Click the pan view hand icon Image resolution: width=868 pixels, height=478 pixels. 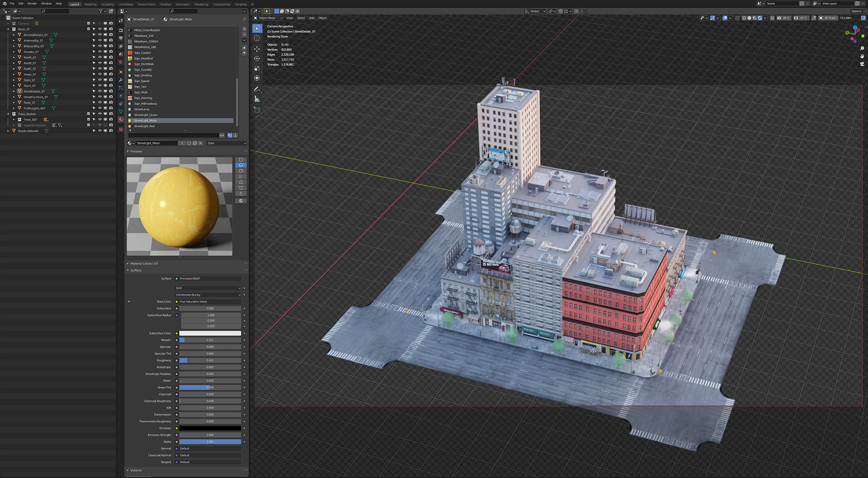[862, 56]
